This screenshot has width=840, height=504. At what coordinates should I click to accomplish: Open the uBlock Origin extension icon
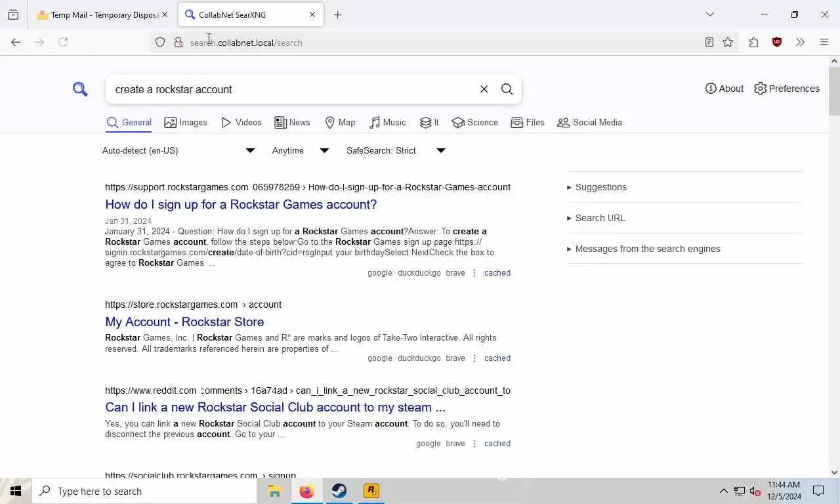777,42
